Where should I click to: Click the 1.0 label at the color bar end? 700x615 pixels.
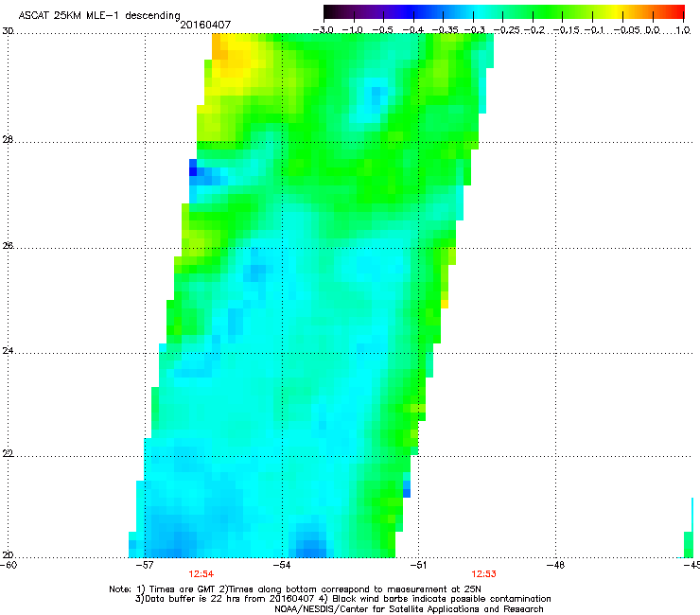683,30
